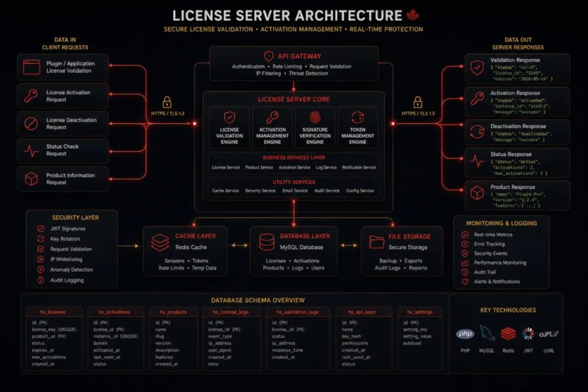Click the Cache Service label

225,191
